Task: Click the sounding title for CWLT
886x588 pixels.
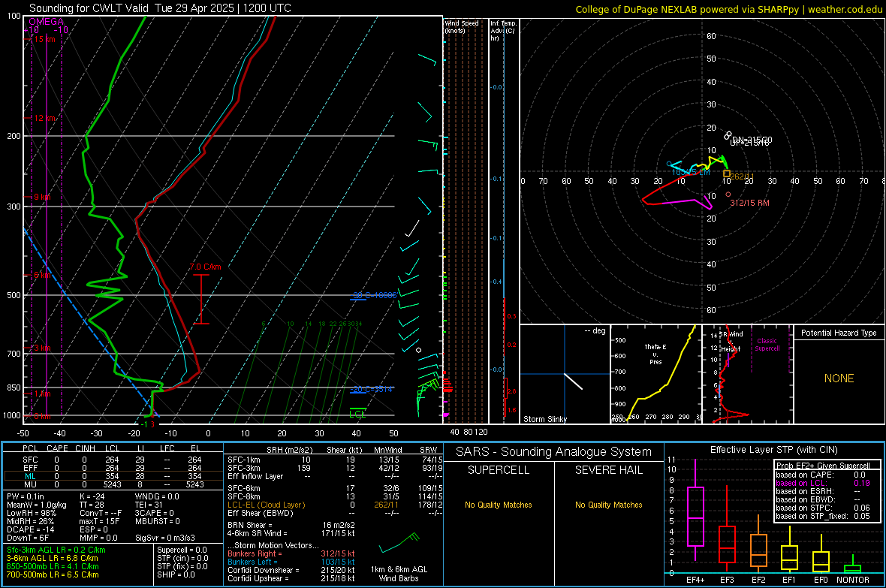Action: tap(160, 8)
